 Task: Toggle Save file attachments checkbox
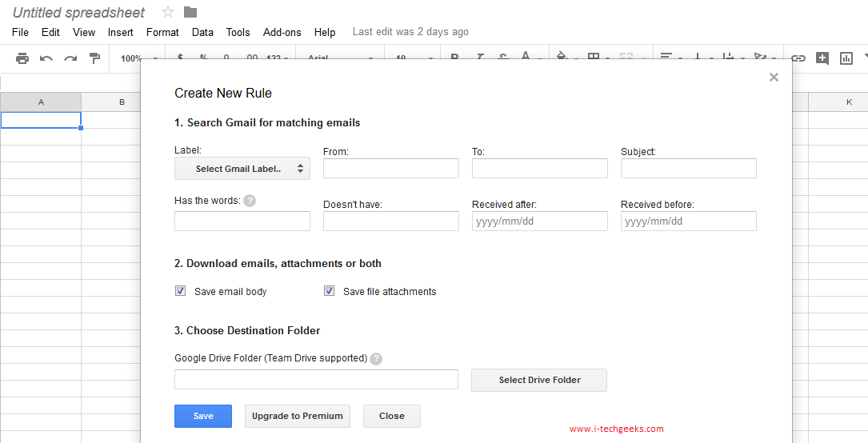click(329, 291)
